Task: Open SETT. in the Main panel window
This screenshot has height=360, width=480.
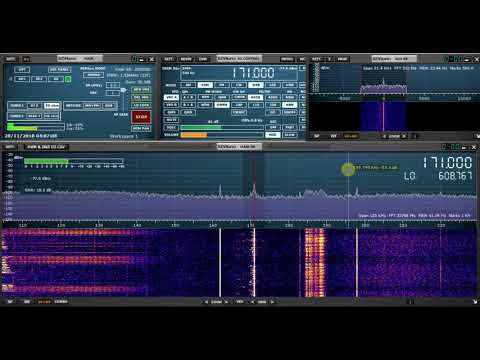Action: (11, 59)
